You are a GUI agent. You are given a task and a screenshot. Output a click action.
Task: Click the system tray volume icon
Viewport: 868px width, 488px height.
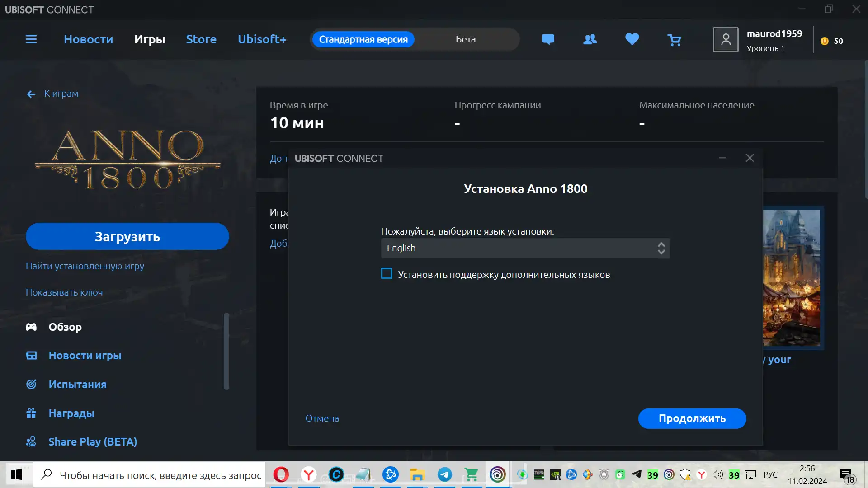(x=717, y=474)
